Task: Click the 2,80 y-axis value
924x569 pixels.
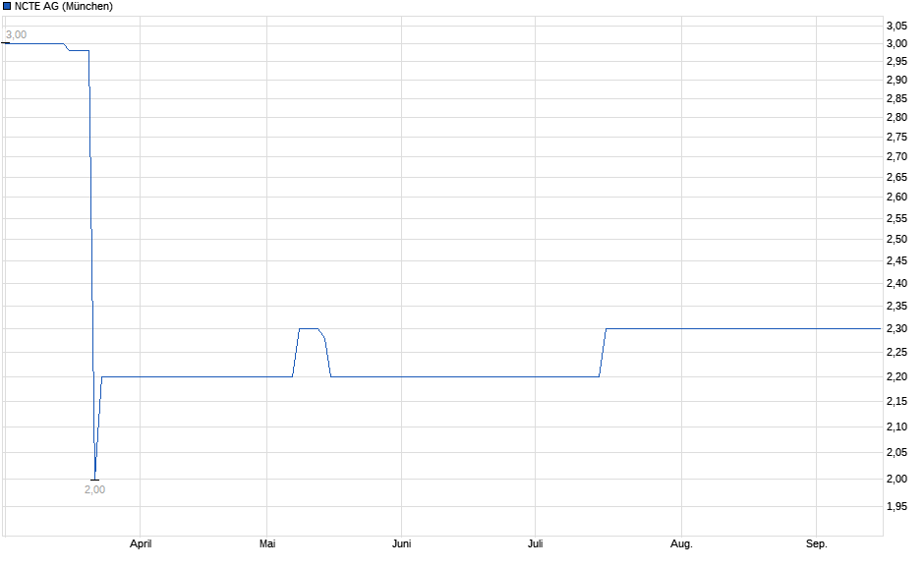Action: [896, 117]
